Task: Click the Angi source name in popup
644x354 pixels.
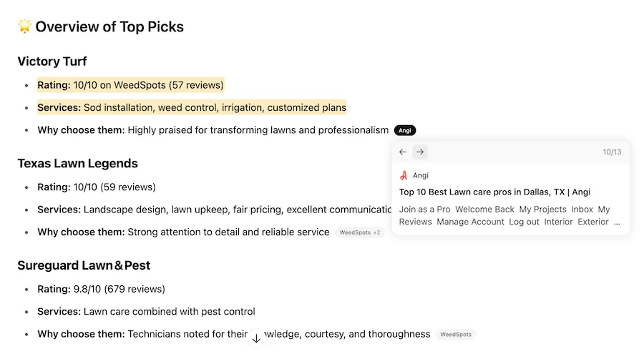Action: [x=421, y=175]
